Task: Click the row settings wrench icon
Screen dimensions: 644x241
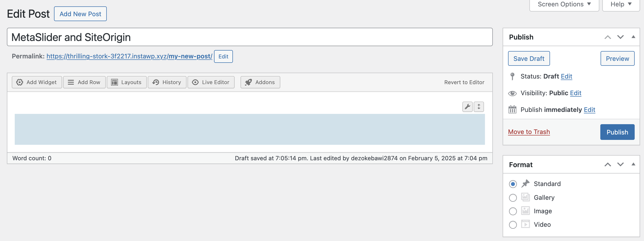Action: click(467, 107)
